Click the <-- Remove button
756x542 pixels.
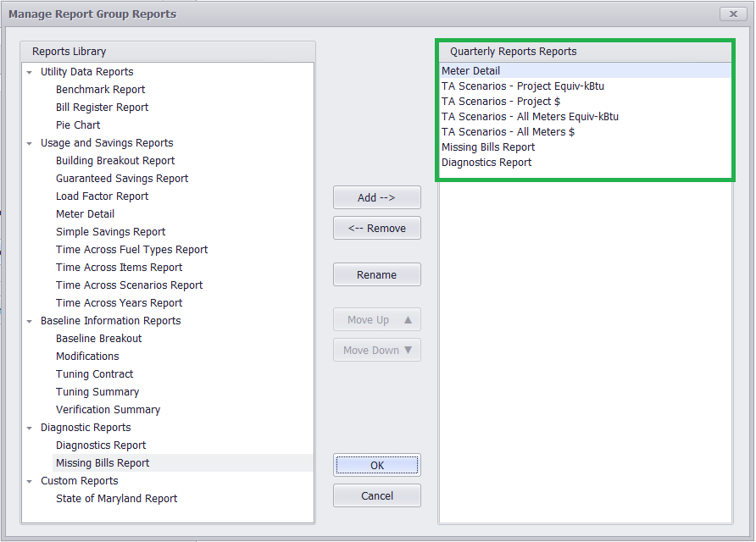click(x=376, y=228)
